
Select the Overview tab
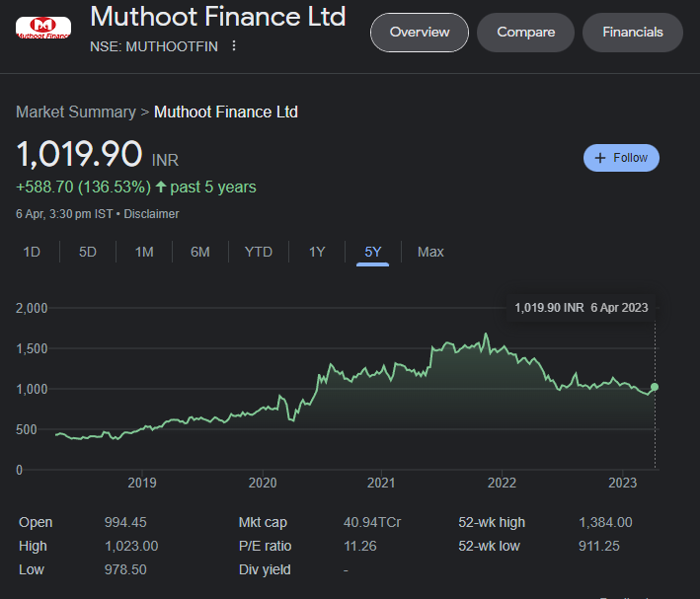pos(420,33)
